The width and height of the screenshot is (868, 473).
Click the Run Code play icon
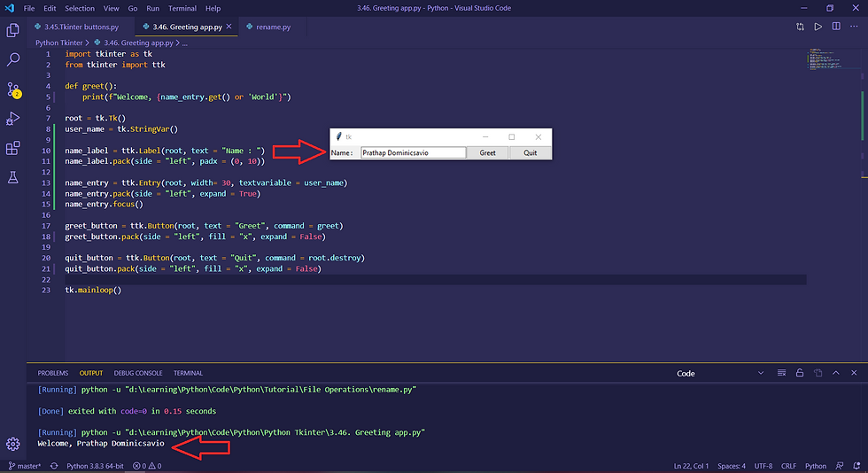(818, 27)
